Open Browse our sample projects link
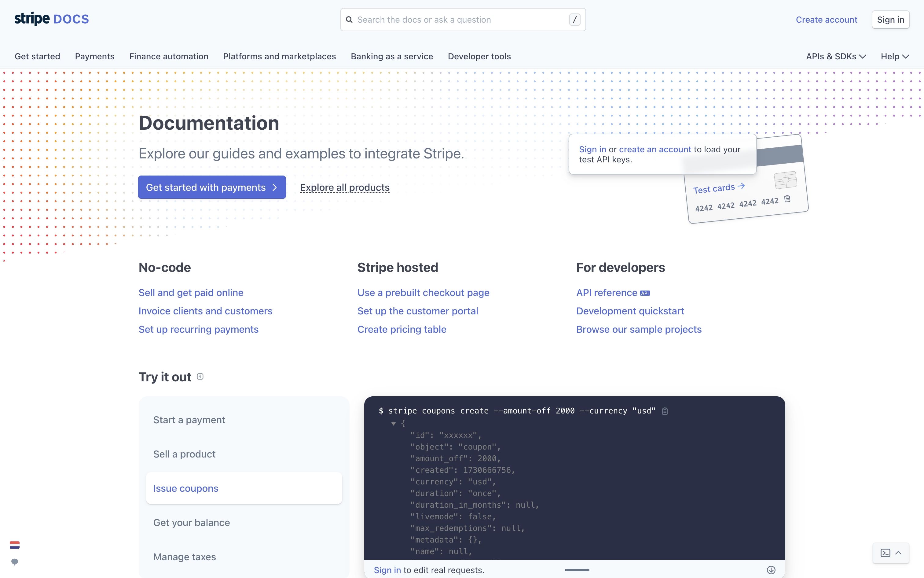Viewport: 924px width, 578px height. [x=639, y=330]
